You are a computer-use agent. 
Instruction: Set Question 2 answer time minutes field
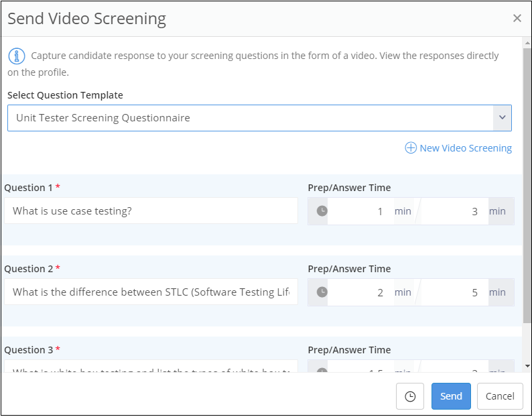coord(453,292)
